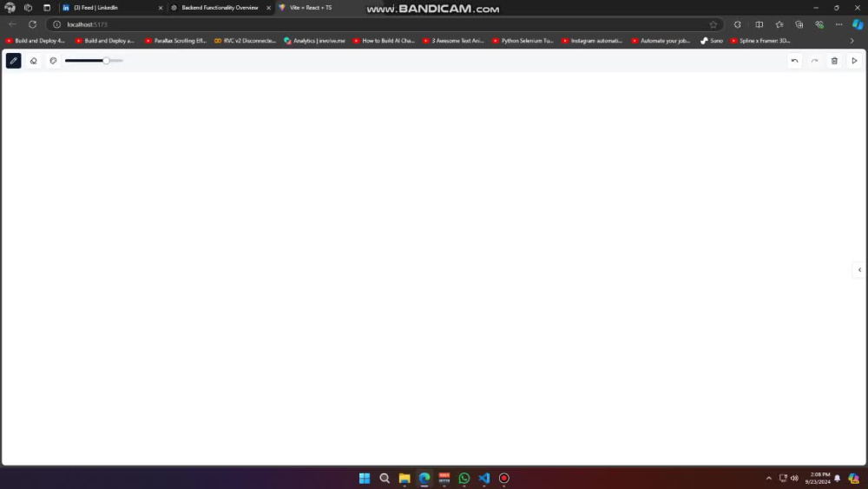Undo the last canvas stroke
This screenshot has height=489, width=868.
pos(794,60)
